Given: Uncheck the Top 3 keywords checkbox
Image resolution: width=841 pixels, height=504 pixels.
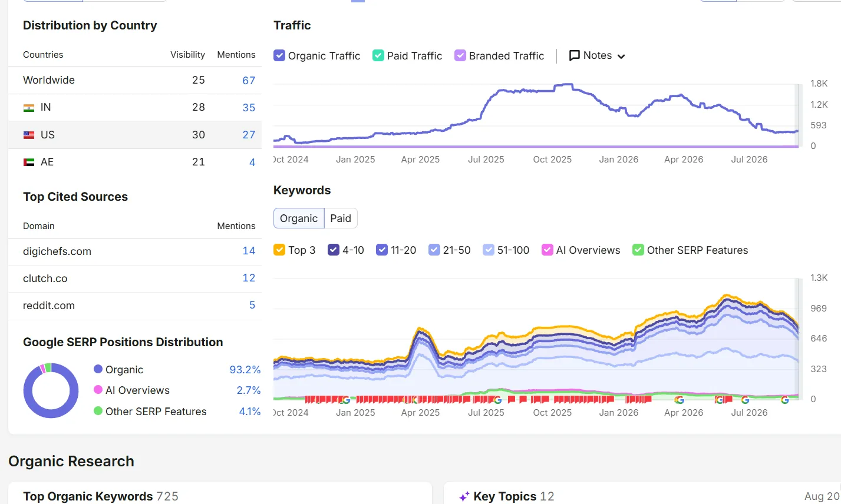Looking at the screenshot, I should (279, 250).
